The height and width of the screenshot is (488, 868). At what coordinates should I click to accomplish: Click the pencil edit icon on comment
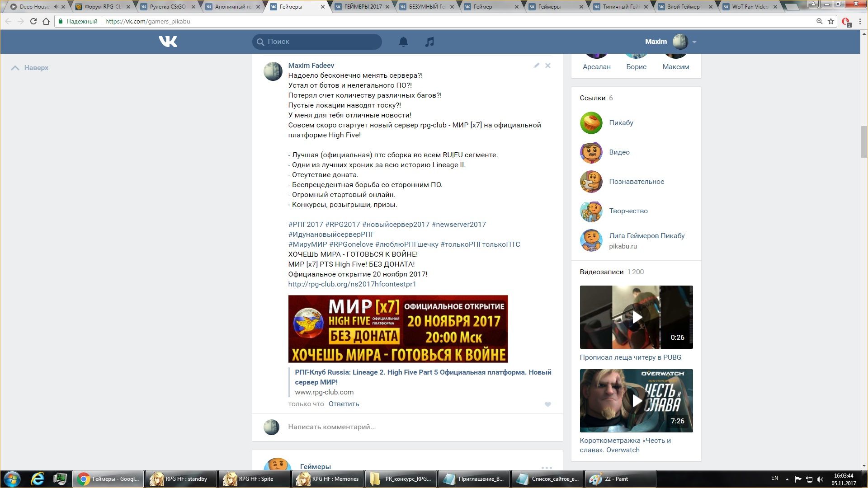536,66
